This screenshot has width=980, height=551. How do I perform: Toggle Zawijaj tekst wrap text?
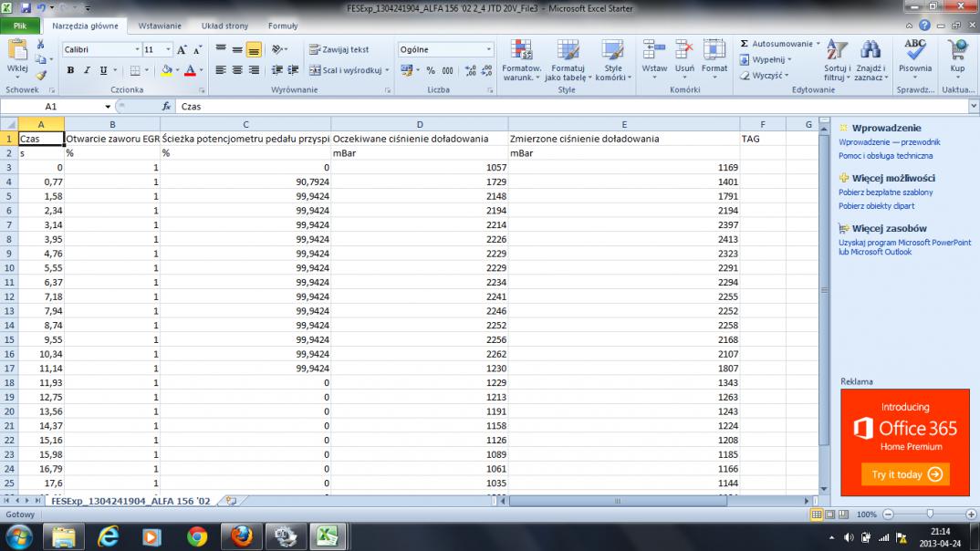point(339,49)
